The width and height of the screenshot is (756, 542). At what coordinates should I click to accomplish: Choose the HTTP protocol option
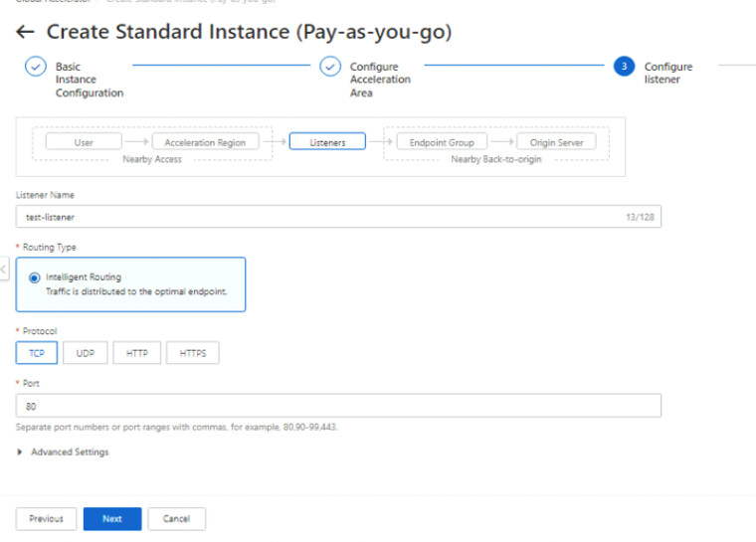pyautogui.click(x=137, y=353)
